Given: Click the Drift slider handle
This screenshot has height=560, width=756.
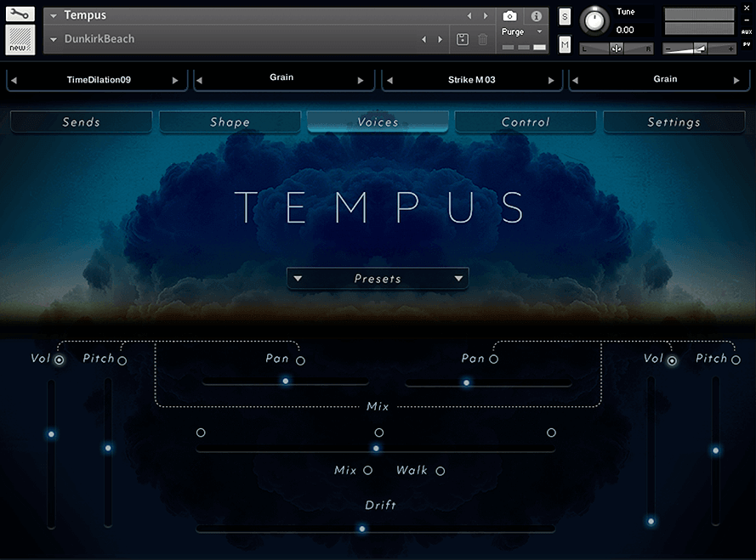Looking at the screenshot, I should (x=361, y=529).
